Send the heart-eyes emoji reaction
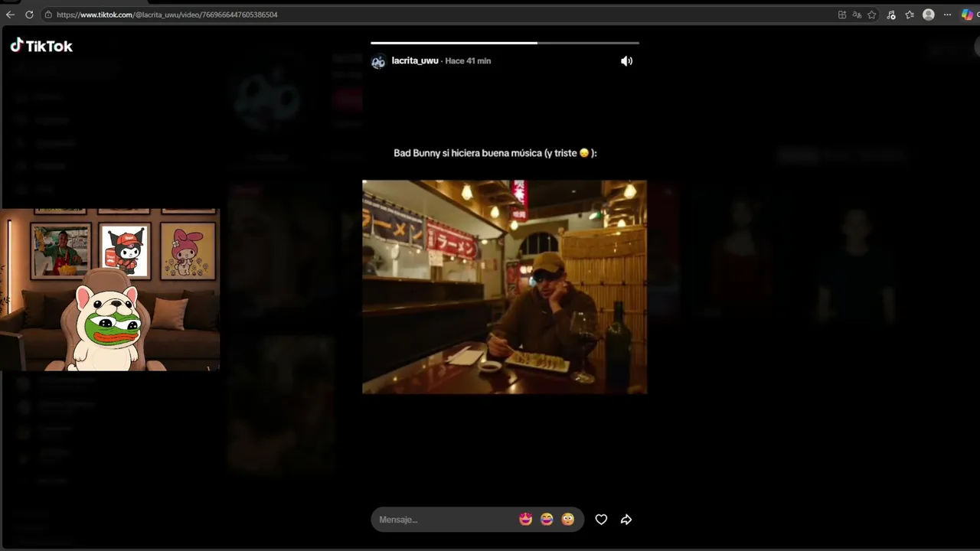The height and width of the screenshot is (551, 980). [525, 520]
